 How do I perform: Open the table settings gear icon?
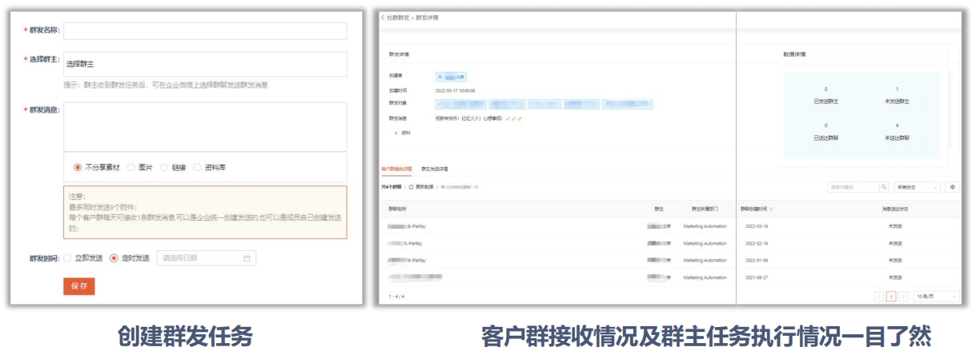953,187
